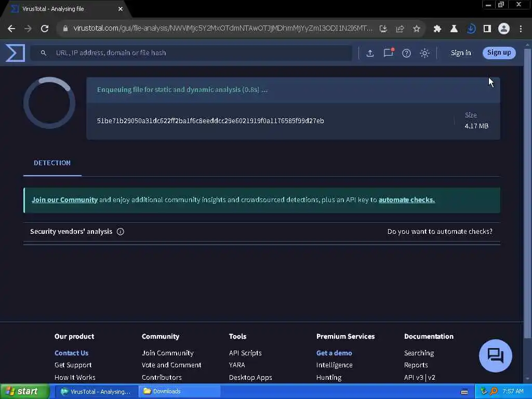This screenshot has width=532, height=399.
Task: Open YARA footer link
Action: [x=237, y=365]
